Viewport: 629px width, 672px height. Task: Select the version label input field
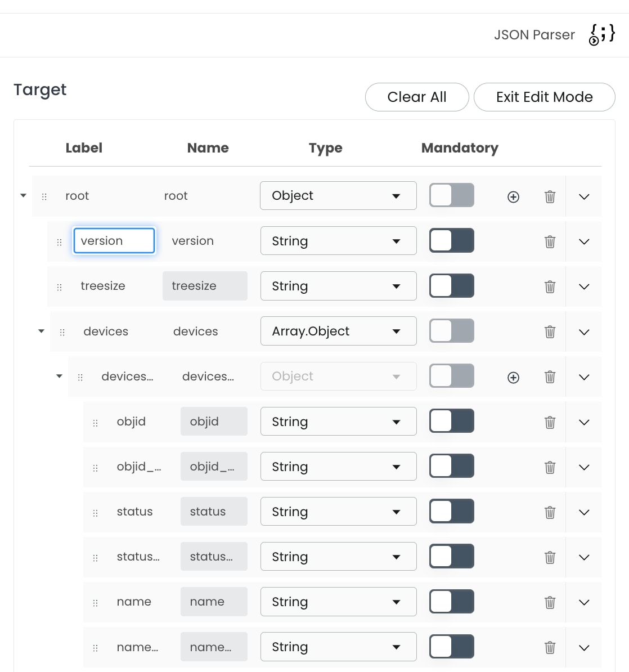114,240
